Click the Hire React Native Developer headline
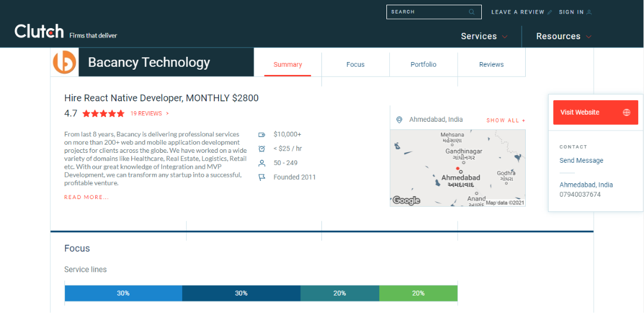Image resolution: width=644 pixels, height=322 pixels. (x=162, y=98)
